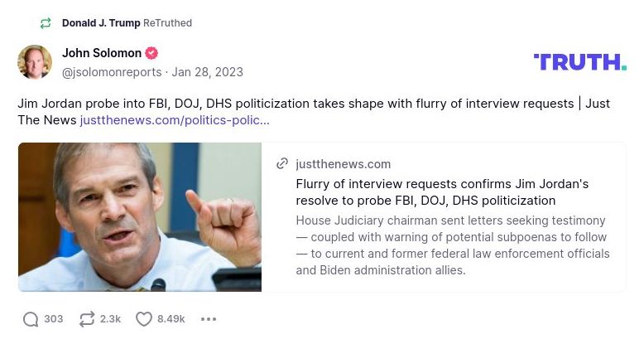
Task: Click the reply speech bubble icon
Action: pos(31,319)
